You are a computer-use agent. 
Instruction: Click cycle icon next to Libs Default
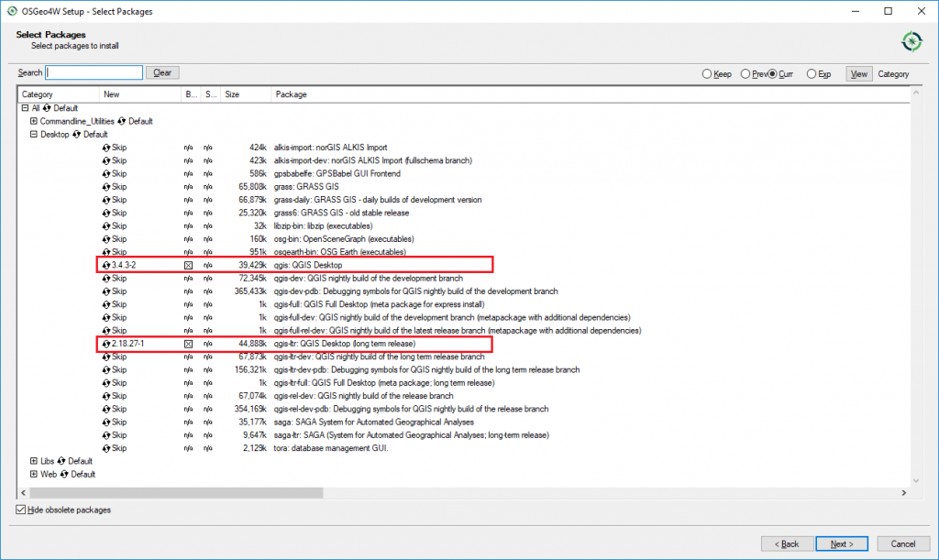(61, 461)
